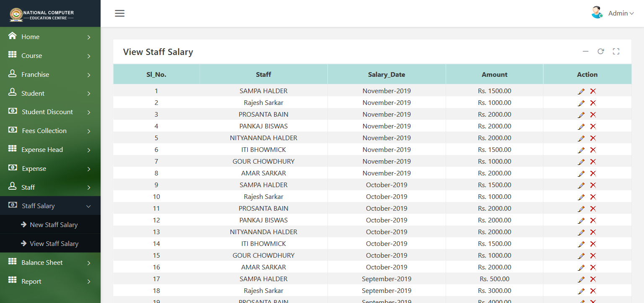The height and width of the screenshot is (303, 644).
Task: Open the Franchise sidebar menu
Action: click(x=50, y=74)
